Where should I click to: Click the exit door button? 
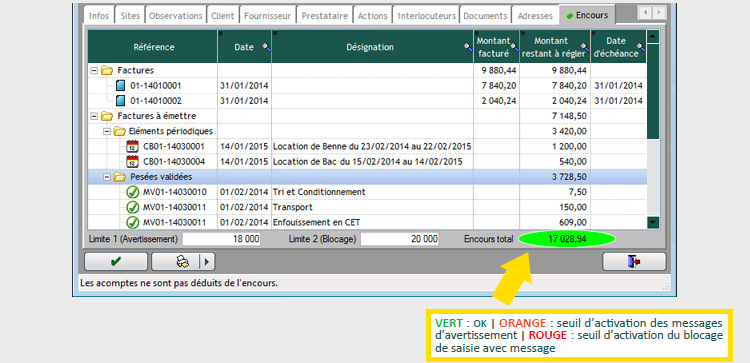[x=634, y=262]
